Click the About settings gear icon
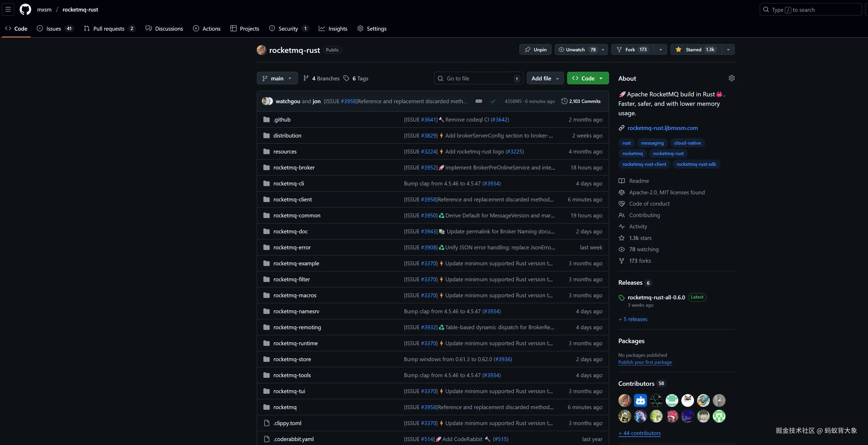 click(x=731, y=78)
